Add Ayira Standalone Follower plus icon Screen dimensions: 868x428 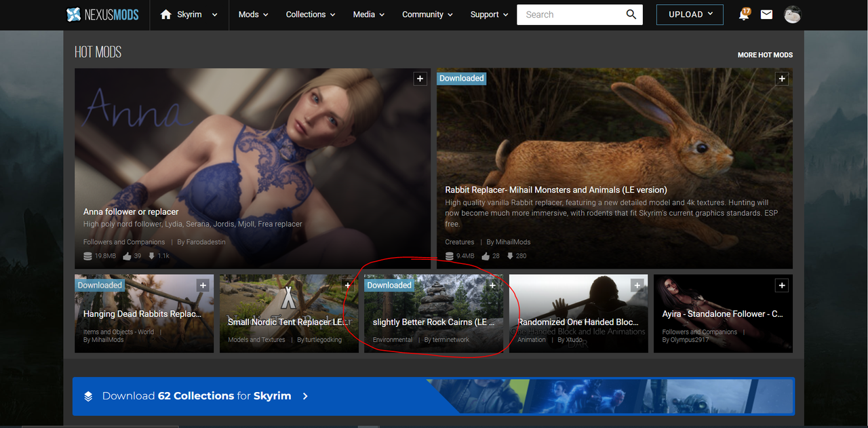click(x=782, y=286)
